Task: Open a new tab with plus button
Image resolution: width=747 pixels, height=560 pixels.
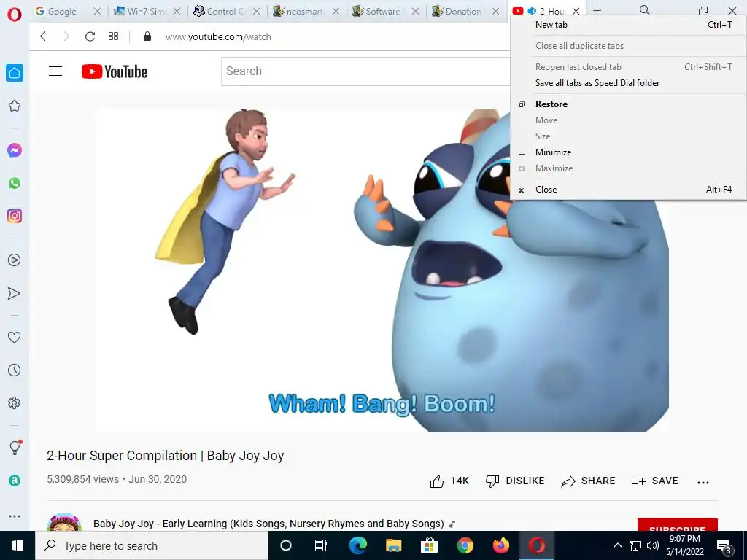Action: [x=597, y=10]
